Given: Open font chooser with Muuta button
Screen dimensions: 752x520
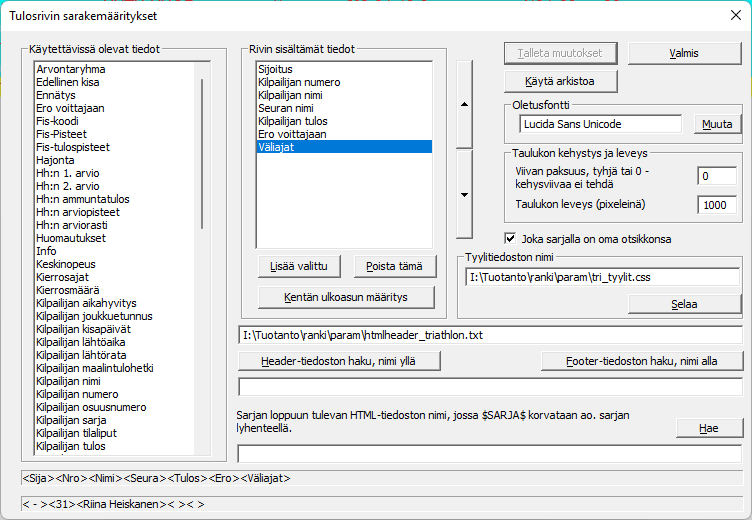Looking at the screenshot, I should [717, 124].
